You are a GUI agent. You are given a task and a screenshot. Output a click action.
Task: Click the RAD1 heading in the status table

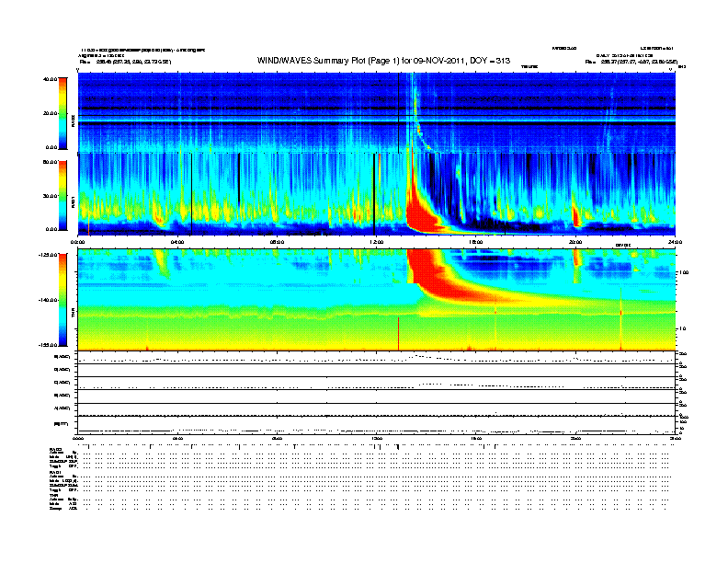click(55, 472)
